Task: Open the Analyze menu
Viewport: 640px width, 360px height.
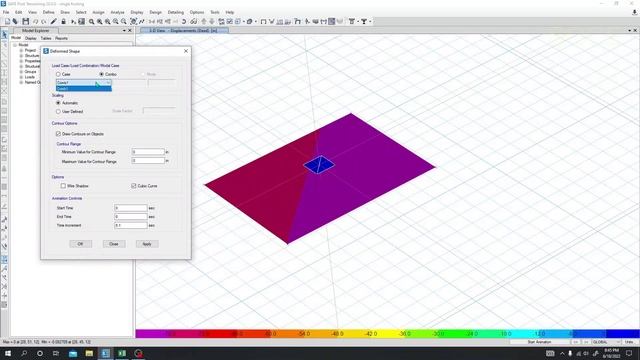Action: tap(118, 12)
